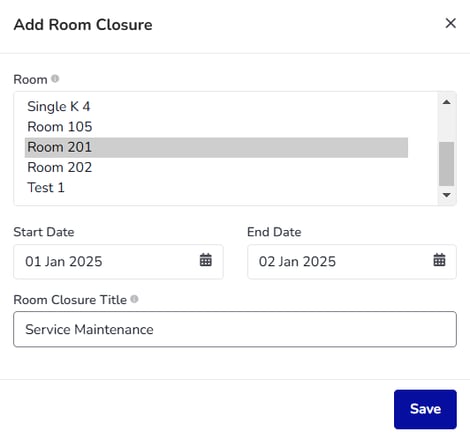This screenshot has height=439, width=470.
Task: Click the End Date calendar icon
Action: click(x=439, y=260)
